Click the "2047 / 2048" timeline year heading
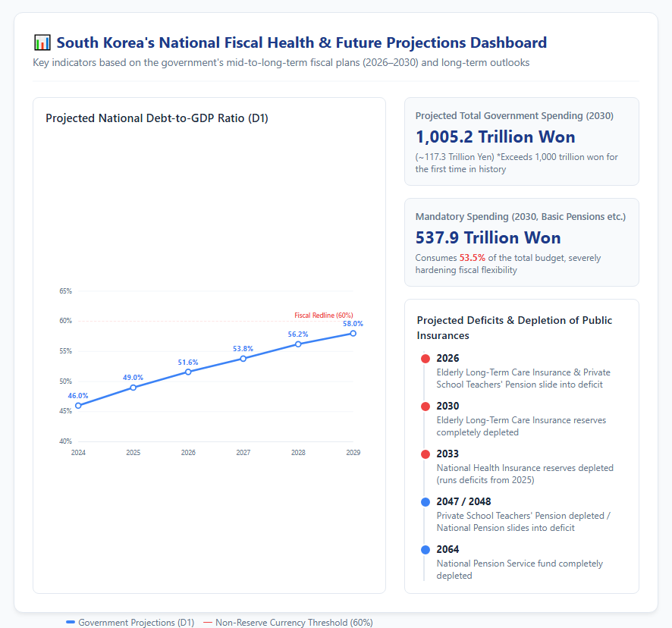Screen dimensions: 672x628 tap(463, 501)
